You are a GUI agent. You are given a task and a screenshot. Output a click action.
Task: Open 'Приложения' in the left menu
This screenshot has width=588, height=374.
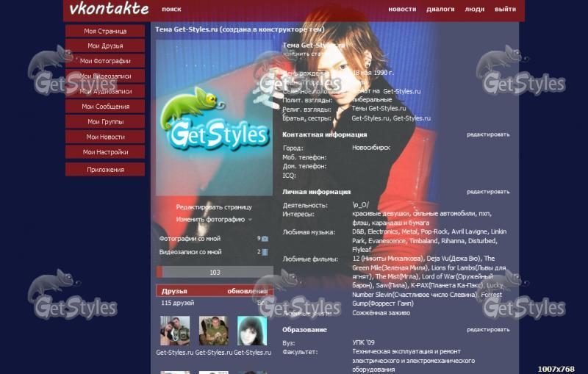pos(105,170)
